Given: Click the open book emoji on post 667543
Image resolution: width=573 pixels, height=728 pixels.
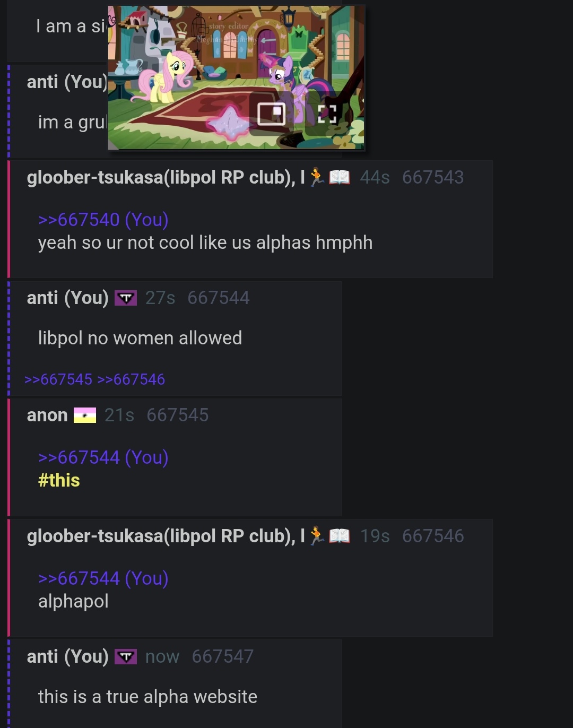Looking at the screenshot, I should coord(340,177).
